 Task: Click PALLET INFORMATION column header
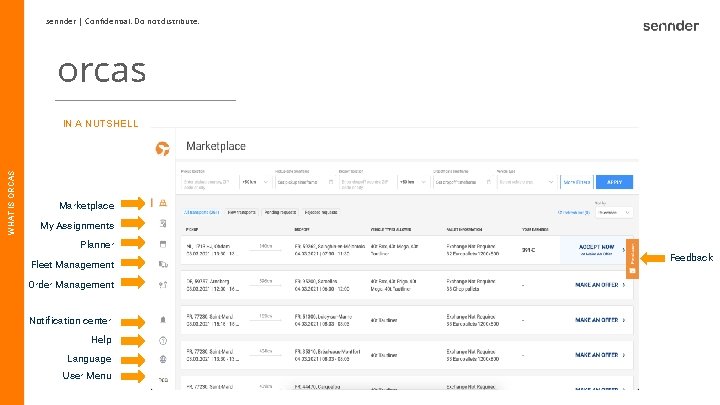coord(464,229)
